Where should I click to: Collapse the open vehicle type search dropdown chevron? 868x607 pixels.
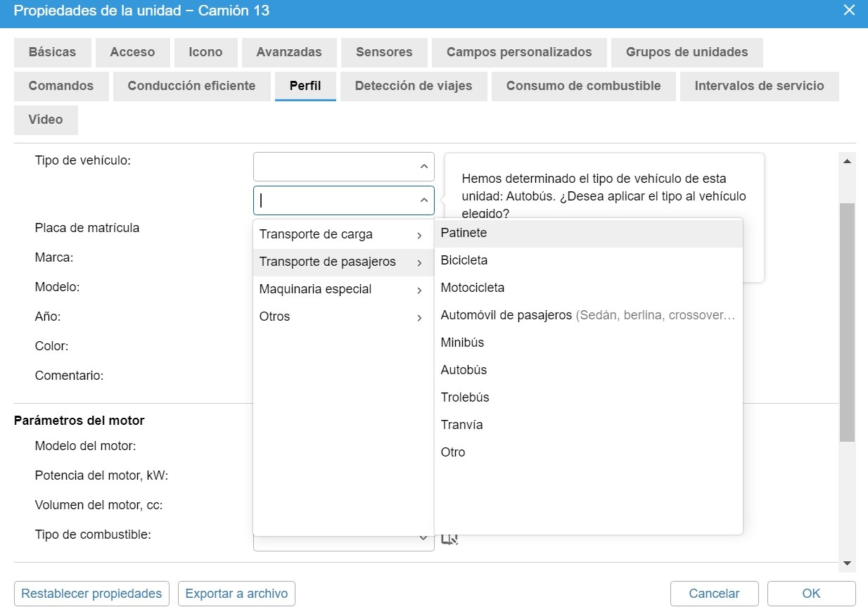423,200
